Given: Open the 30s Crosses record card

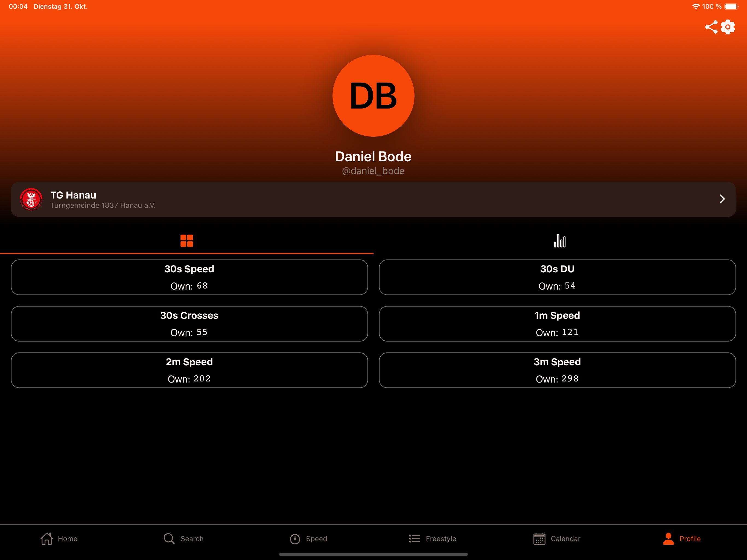Looking at the screenshot, I should pyautogui.click(x=189, y=324).
